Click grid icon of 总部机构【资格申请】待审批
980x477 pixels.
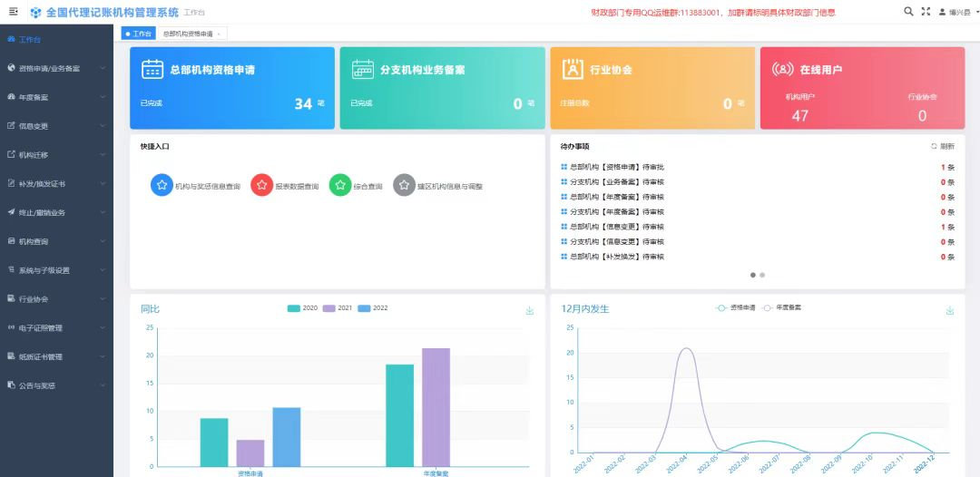(564, 167)
